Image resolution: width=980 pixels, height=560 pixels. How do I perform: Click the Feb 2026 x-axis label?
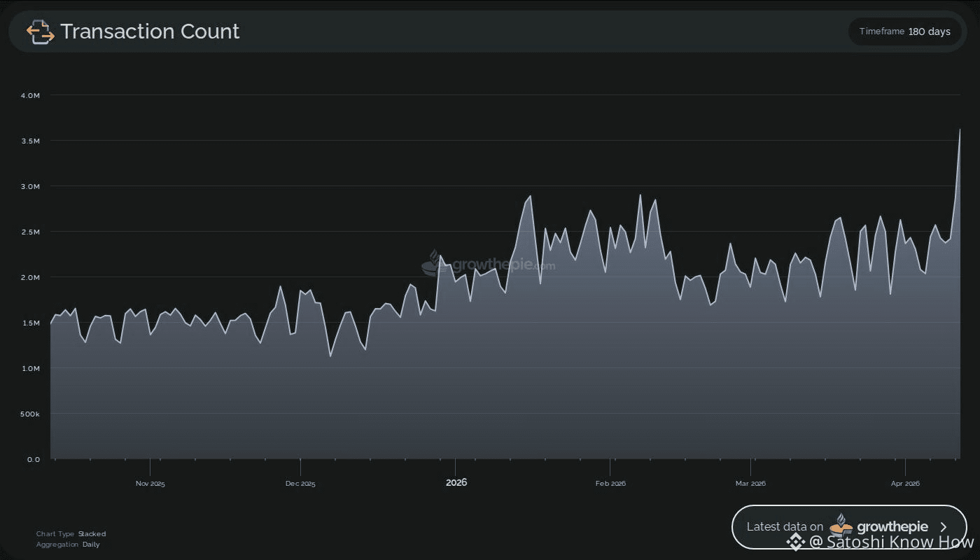click(610, 483)
